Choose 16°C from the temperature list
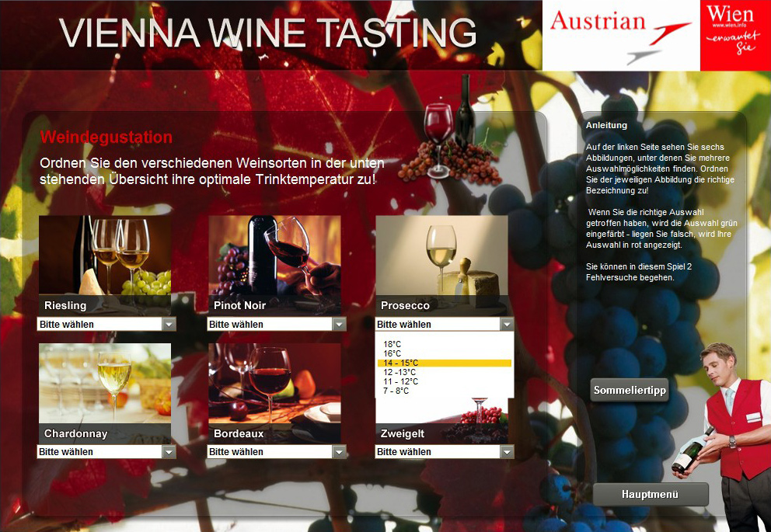This screenshot has width=771, height=532. click(392, 353)
